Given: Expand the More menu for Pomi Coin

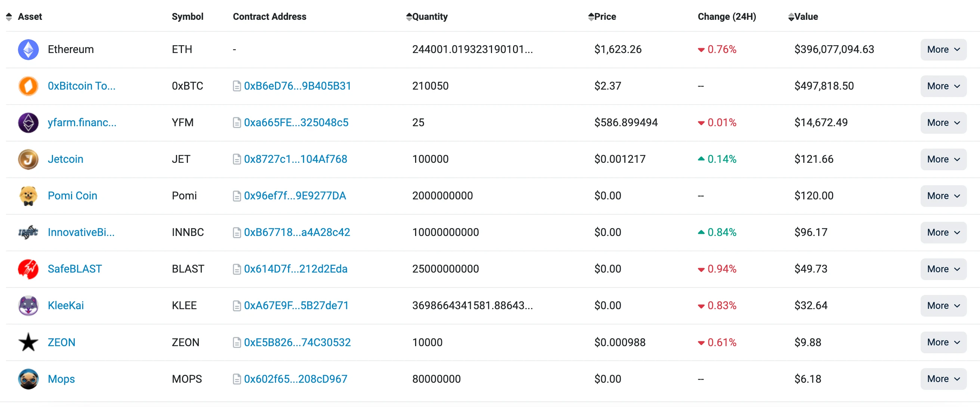Looking at the screenshot, I should (943, 196).
